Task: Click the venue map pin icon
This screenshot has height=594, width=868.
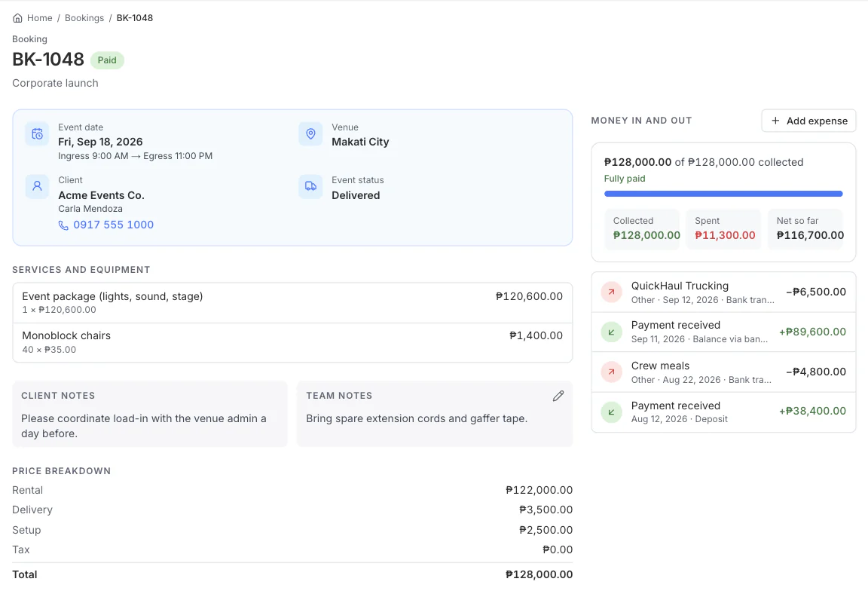Action: [310, 134]
